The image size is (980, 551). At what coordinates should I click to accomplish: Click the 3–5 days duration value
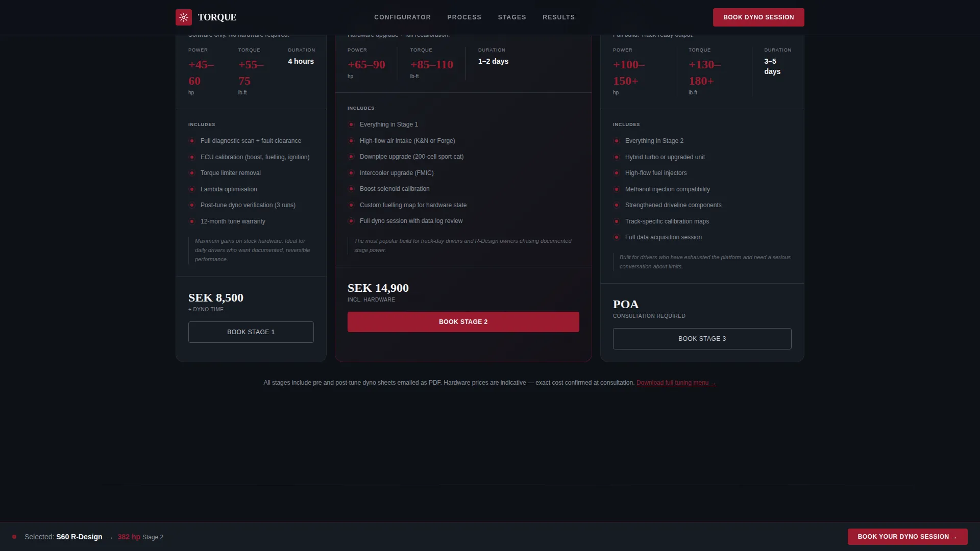click(x=772, y=66)
